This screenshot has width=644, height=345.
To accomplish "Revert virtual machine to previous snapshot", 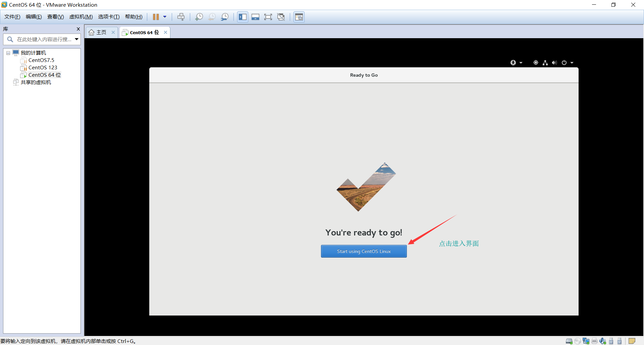I will point(212,17).
